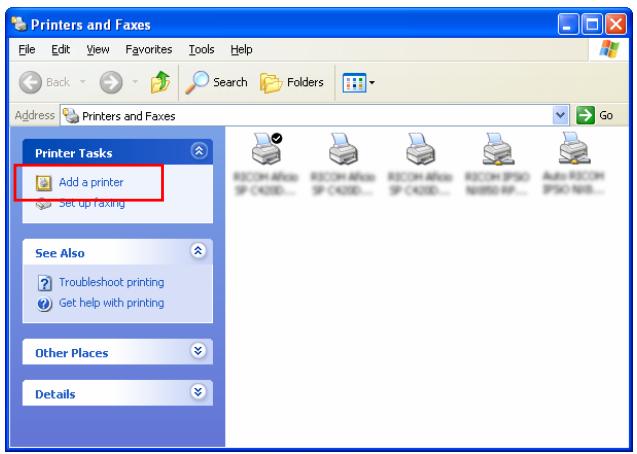Click the Back toolbar button
The image size is (637, 454).
tap(44, 82)
